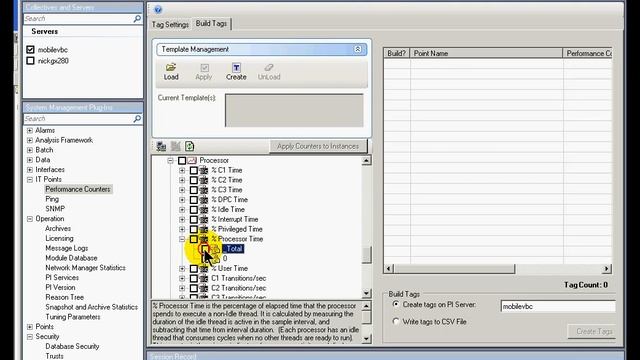This screenshot has height=360, width=640.
Task: Click the second, grayed toolbar icon above the tree
Action: coord(176,146)
